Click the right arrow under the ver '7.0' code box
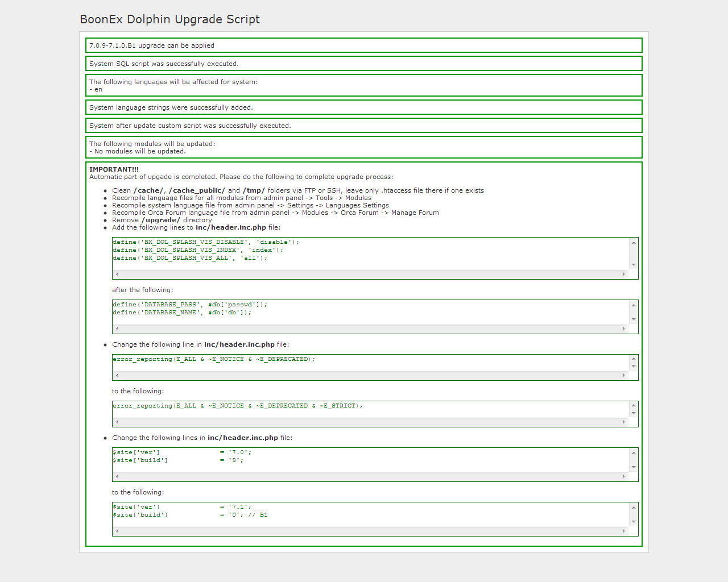The width and height of the screenshot is (728, 582). pyautogui.click(x=624, y=476)
